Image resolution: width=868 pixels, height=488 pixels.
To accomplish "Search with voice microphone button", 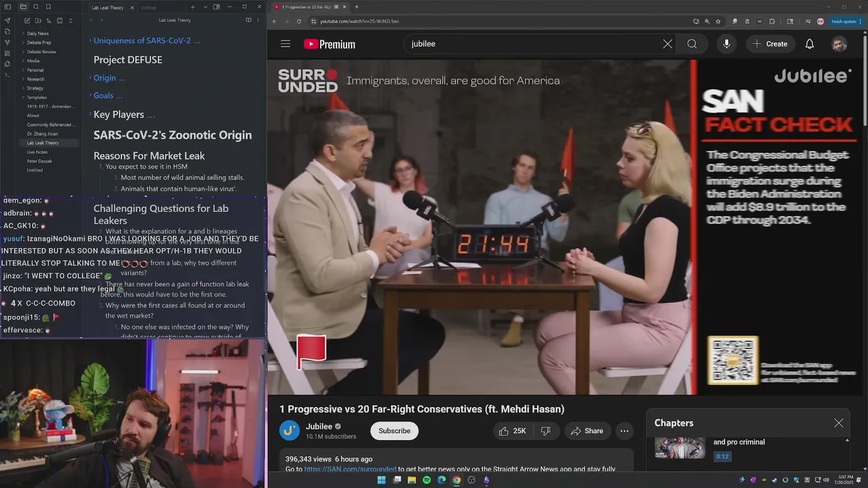I will coord(726,44).
